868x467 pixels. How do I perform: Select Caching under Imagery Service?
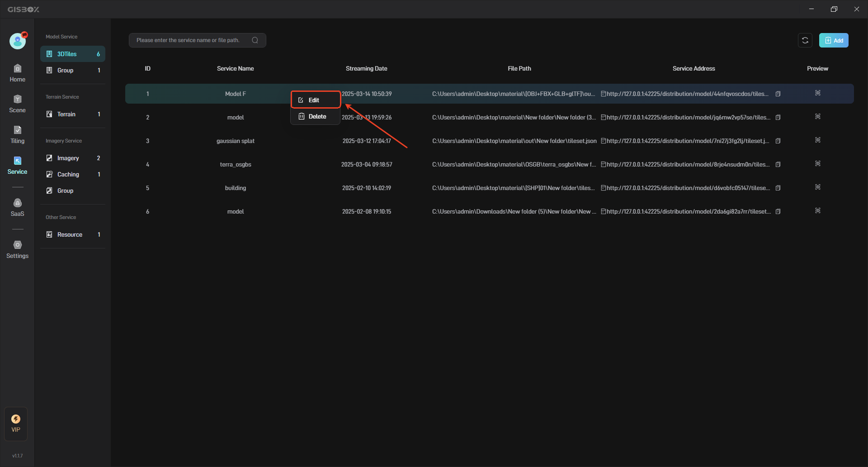pyautogui.click(x=73, y=174)
